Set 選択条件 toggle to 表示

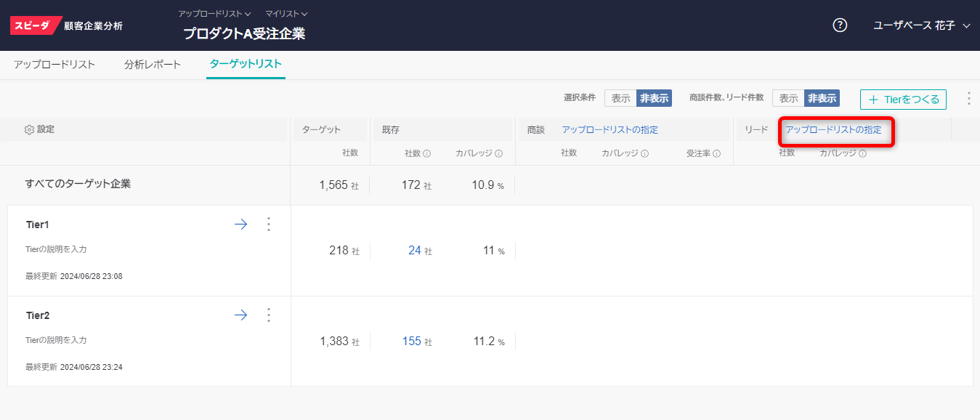point(620,98)
